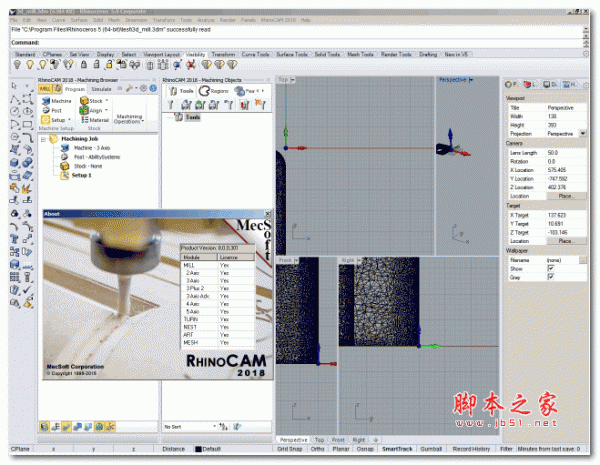Click the delete tool icon with red X
Image resolution: width=600 pixels, height=465 pixels.
(260, 104)
